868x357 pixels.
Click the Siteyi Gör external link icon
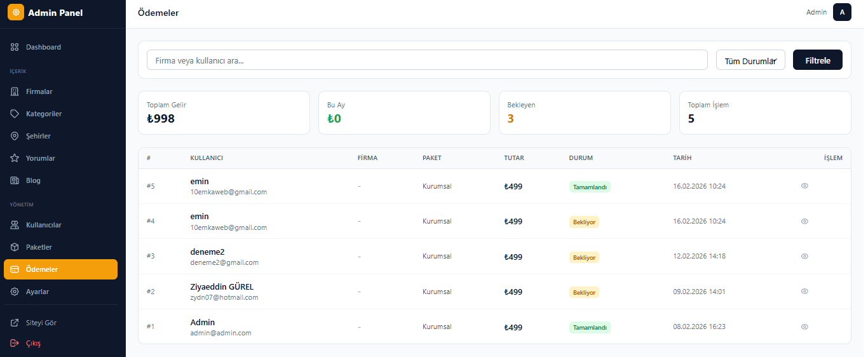click(15, 323)
